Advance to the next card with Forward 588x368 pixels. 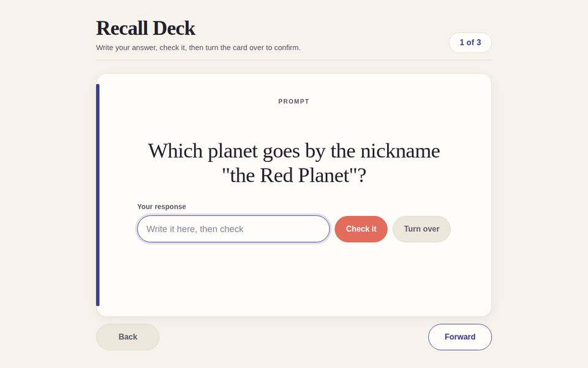point(460,337)
